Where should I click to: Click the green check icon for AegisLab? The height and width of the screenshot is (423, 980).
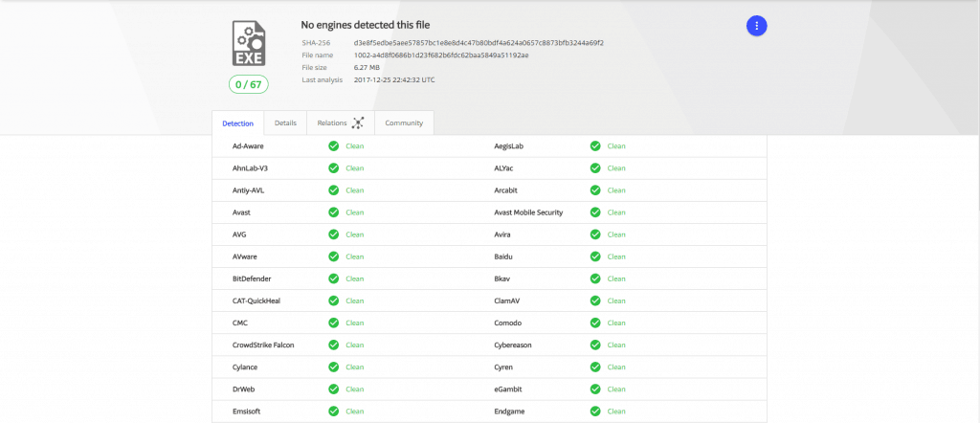point(595,146)
